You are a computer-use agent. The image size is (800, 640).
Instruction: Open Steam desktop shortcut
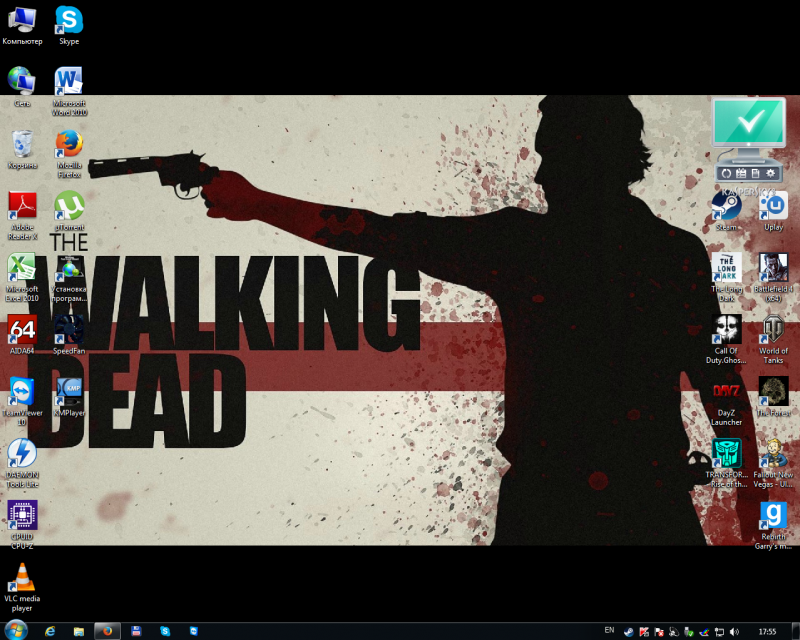(x=726, y=211)
